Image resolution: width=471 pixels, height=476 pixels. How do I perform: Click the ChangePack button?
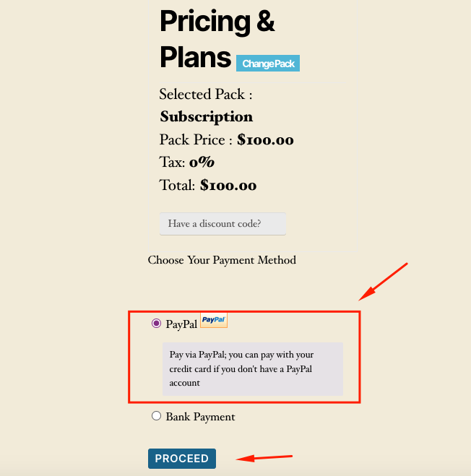point(268,64)
